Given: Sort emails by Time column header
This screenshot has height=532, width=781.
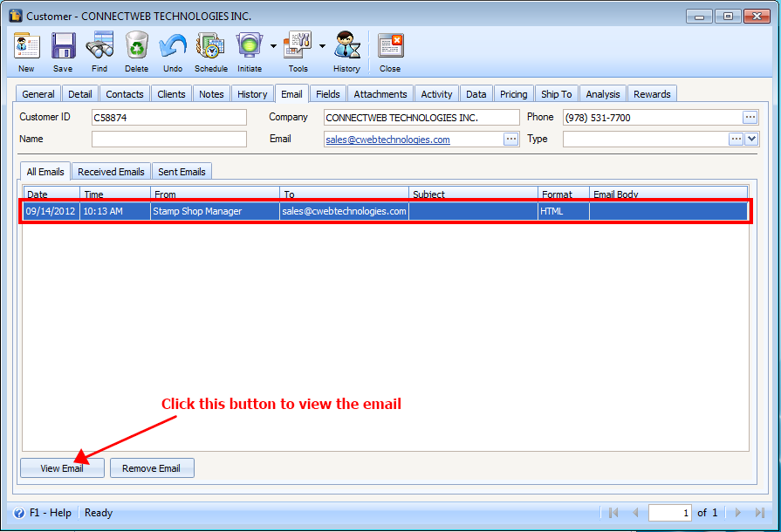Looking at the screenshot, I should click(x=115, y=194).
